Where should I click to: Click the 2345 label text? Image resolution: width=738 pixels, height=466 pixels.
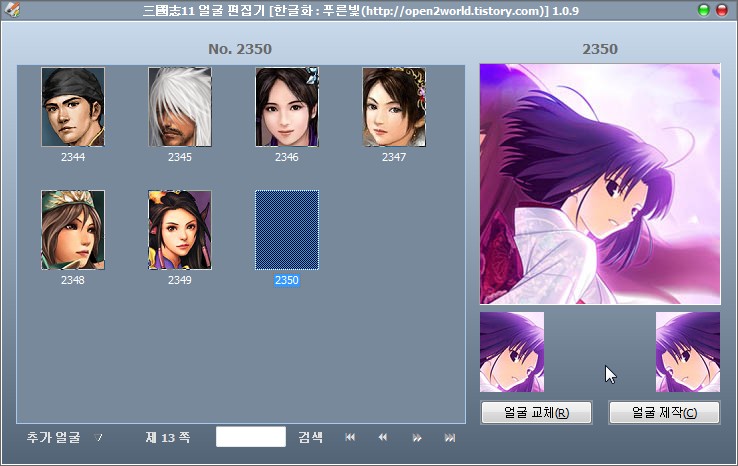pyautogui.click(x=180, y=157)
